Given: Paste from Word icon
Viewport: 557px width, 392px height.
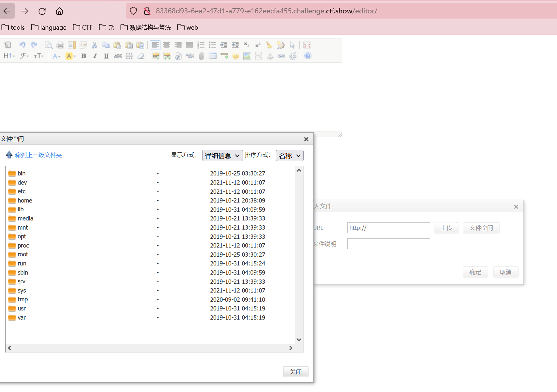Looking at the screenshot, I should tap(140, 45).
